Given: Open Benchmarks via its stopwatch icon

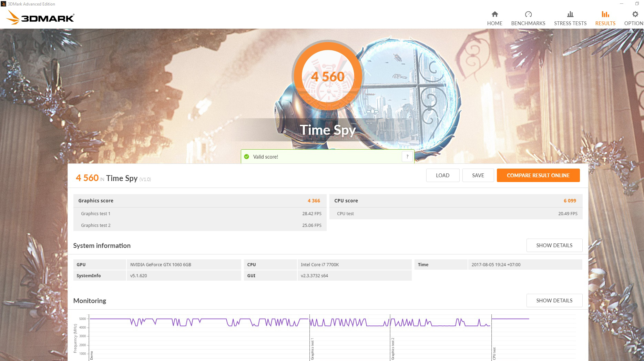Looking at the screenshot, I should click(528, 14).
